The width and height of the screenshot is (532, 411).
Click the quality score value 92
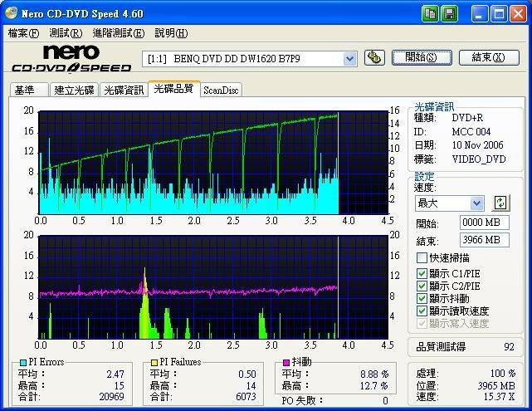pyautogui.click(x=509, y=347)
